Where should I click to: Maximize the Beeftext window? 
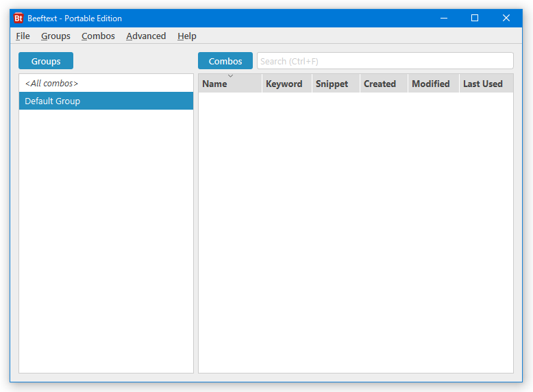tap(475, 18)
